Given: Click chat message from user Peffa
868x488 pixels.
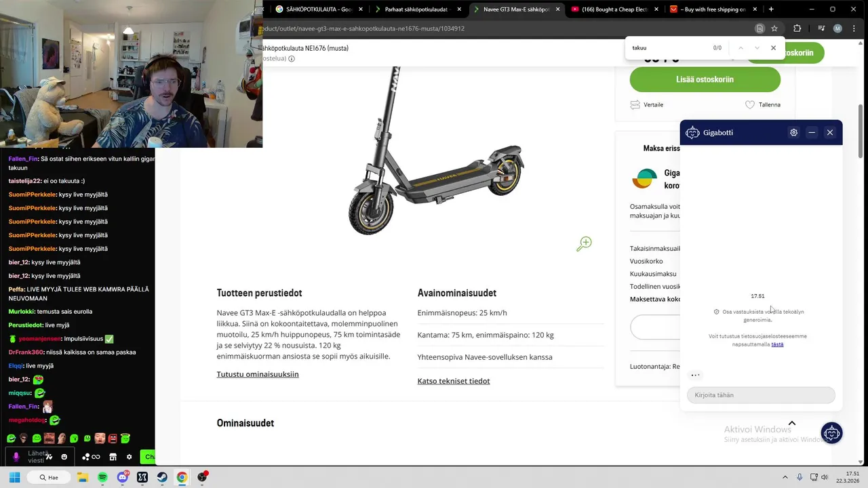Looking at the screenshot, I should pyautogui.click(x=79, y=293).
